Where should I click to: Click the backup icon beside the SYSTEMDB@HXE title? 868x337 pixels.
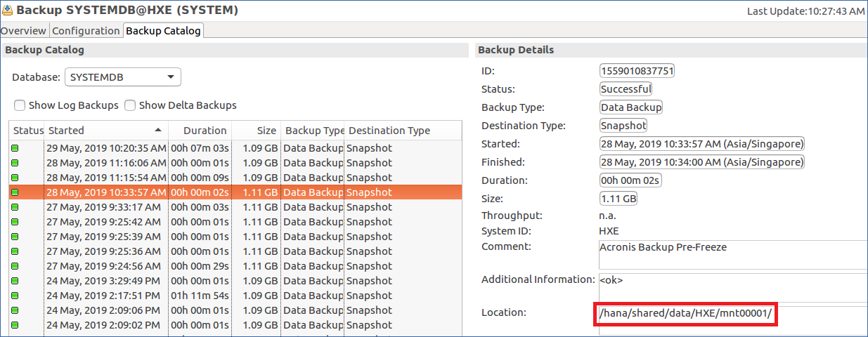coord(8,10)
